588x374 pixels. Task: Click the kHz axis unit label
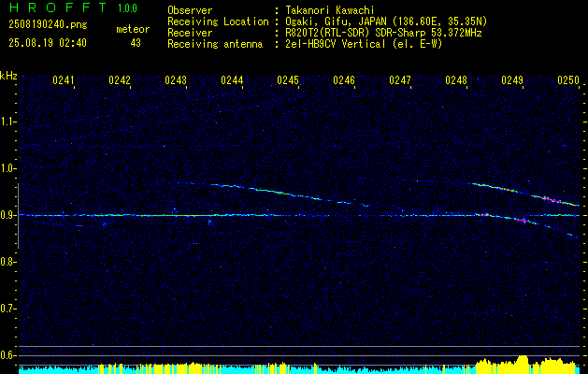(8, 76)
